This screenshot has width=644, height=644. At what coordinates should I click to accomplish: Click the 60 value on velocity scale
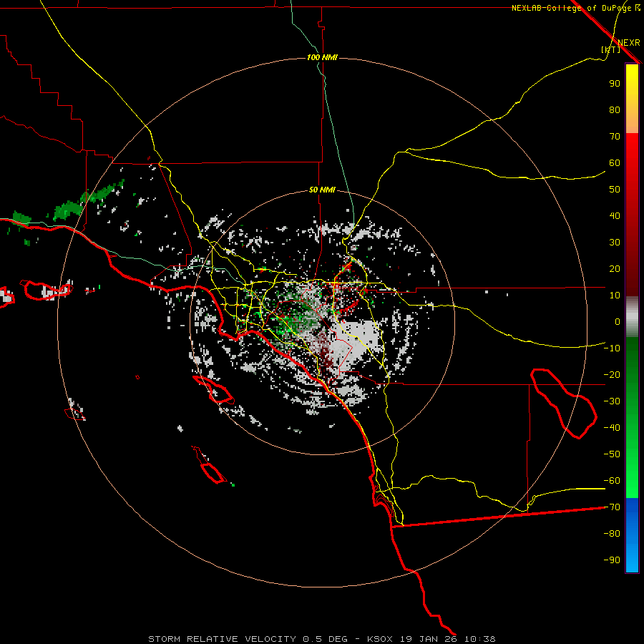[x=615, y=163]
